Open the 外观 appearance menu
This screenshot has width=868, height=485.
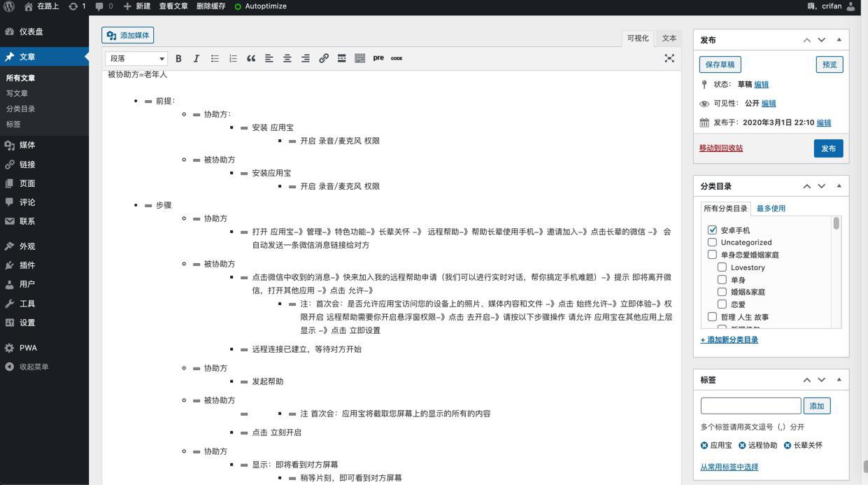coord(44,246)
